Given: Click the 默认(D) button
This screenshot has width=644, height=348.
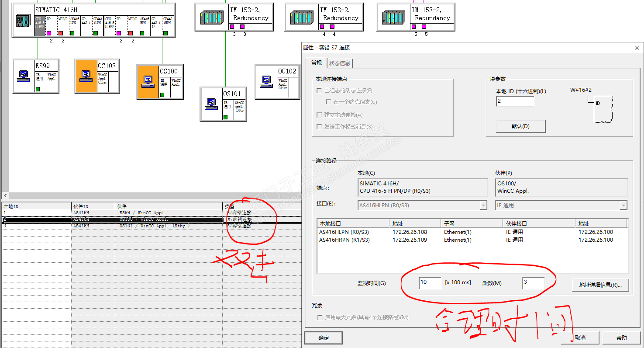Looking at the screenshot, I should [520, 126].
